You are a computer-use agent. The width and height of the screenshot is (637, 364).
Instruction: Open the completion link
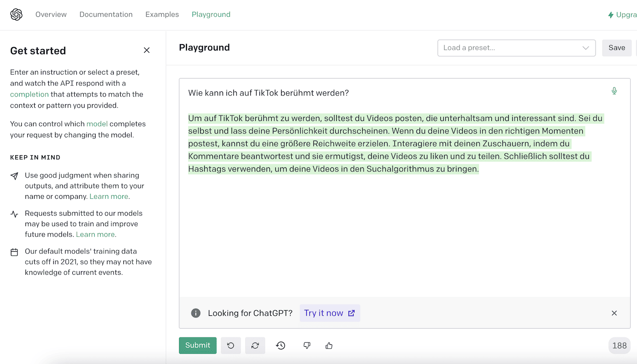tap(30, 94)
